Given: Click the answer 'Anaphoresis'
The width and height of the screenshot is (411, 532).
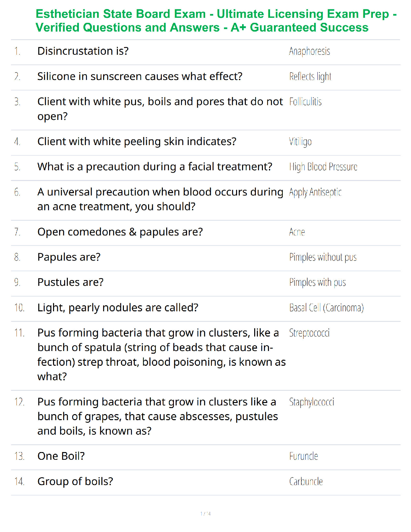Looking at the screenshot, I should coord(310,51).
